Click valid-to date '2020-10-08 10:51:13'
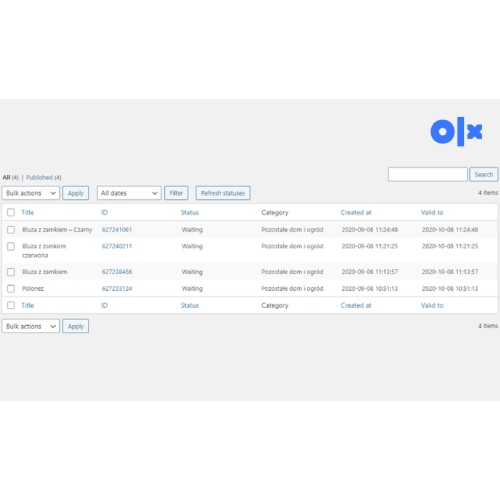 450,289
